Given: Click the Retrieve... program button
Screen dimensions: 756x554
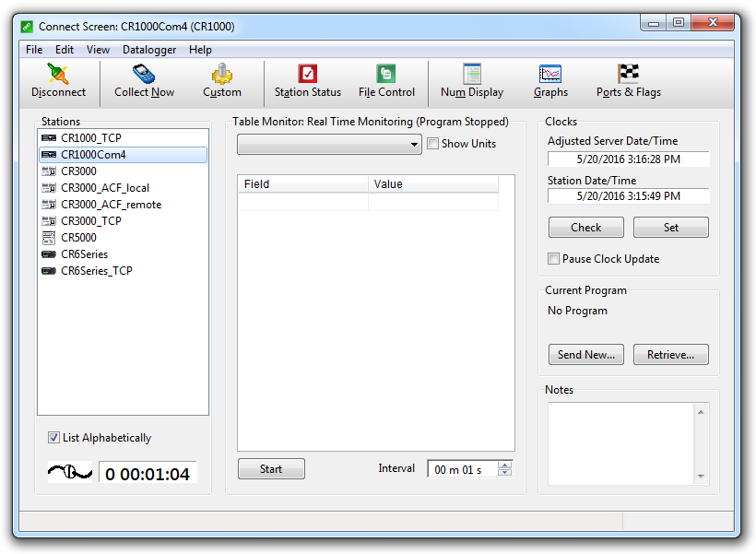Looking at the screenshot, I should pyautogui.click(x=670, y=355).
